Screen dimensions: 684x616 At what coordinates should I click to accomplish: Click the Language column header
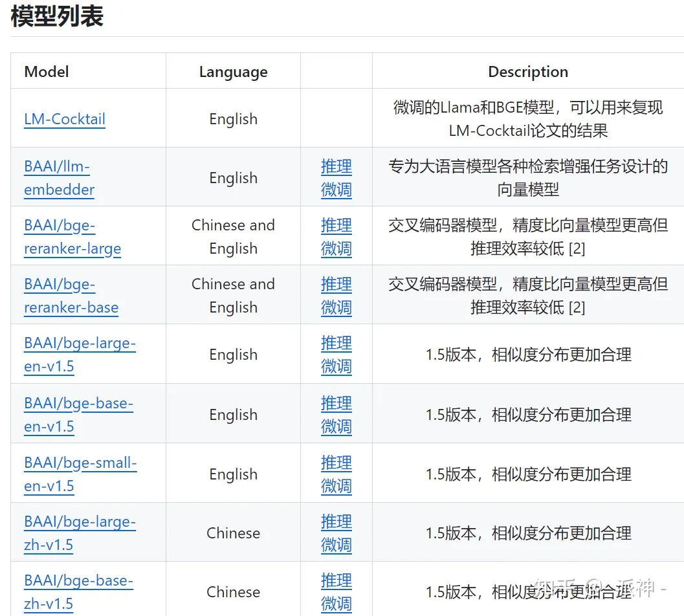234,72
